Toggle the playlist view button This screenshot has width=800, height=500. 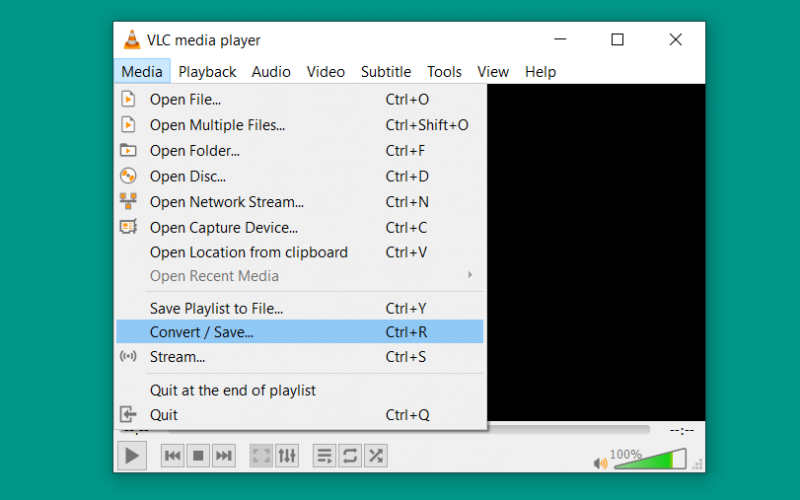(x=324, y=456)
